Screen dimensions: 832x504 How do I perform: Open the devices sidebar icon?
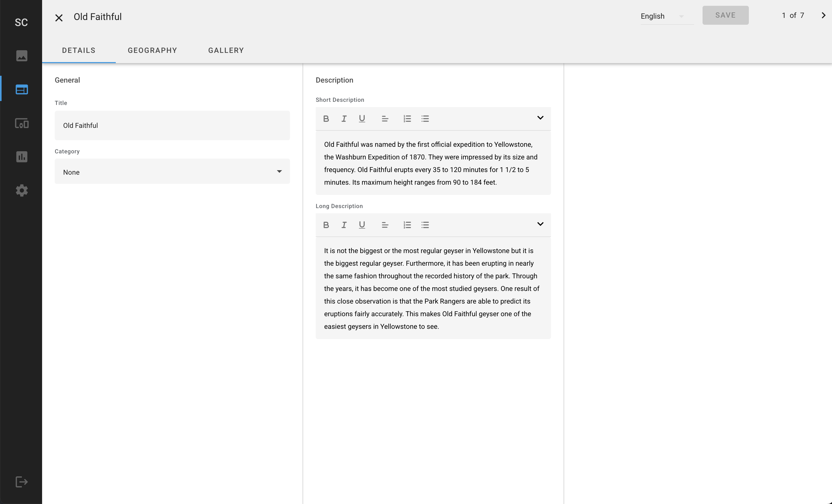click(22, 123)
